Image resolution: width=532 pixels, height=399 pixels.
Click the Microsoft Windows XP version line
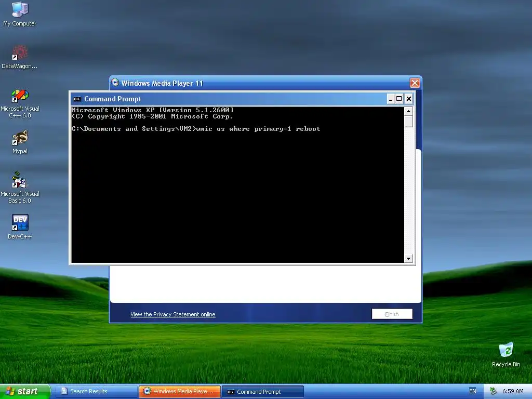(x=153, y=110)
